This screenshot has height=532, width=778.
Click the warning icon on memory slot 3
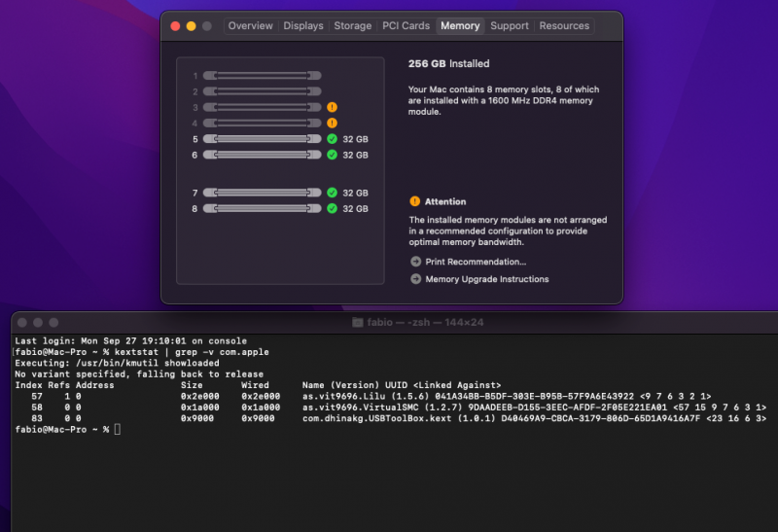[x=332, y=107]
